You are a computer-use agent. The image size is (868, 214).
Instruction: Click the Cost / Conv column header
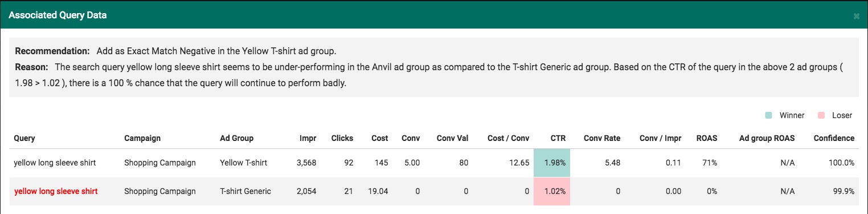coord(508,138)
